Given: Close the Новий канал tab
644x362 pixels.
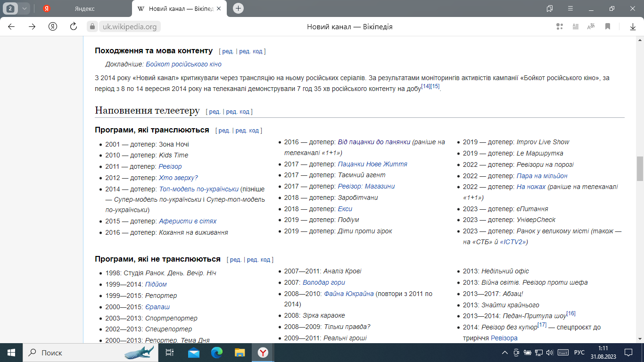Looking at the screenshot, I should click(x=219, y=8).
